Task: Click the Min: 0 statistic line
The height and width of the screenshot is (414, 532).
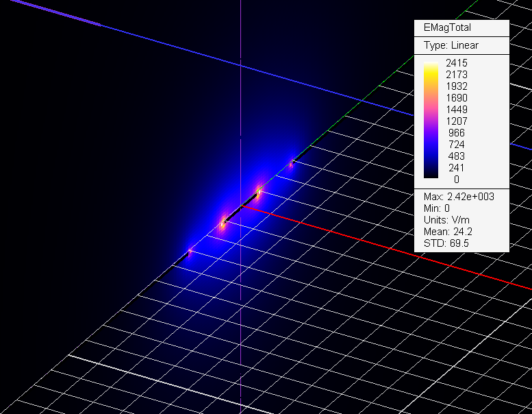Action: click(x=438, y=208)
